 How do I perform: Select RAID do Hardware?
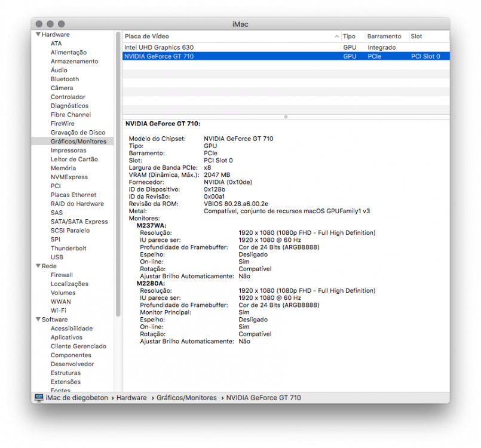pyautogui.click(x=77, y=204)
